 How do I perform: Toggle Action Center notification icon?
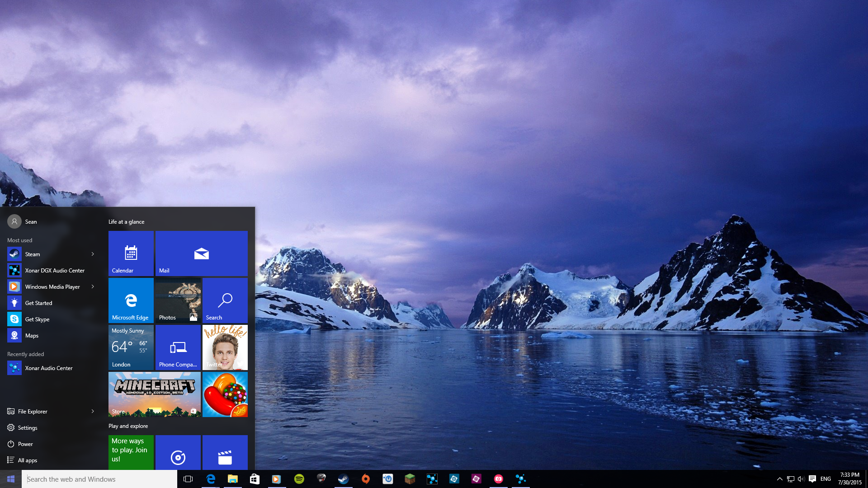click(813, 479)
